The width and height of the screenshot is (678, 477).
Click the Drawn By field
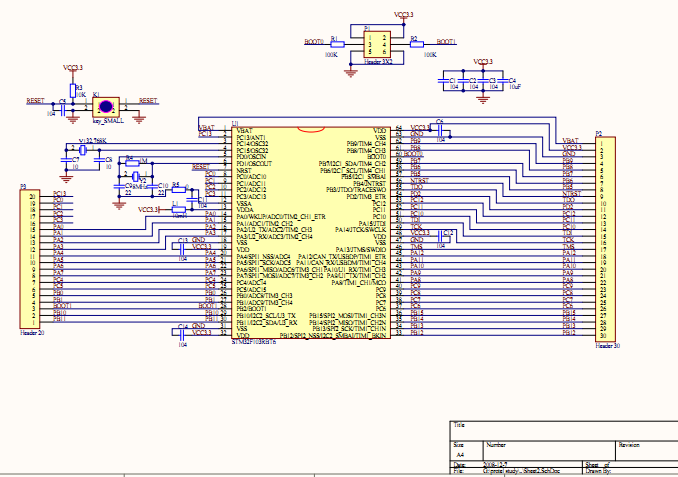(598, 471)
